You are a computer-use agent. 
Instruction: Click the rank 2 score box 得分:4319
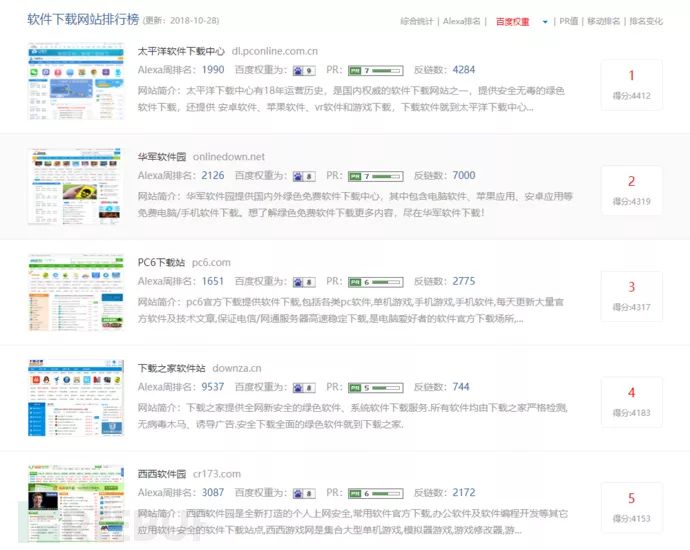(631, 191)
